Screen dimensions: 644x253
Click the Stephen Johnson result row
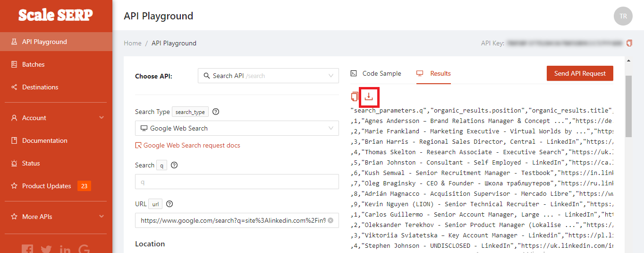point(482,246)
